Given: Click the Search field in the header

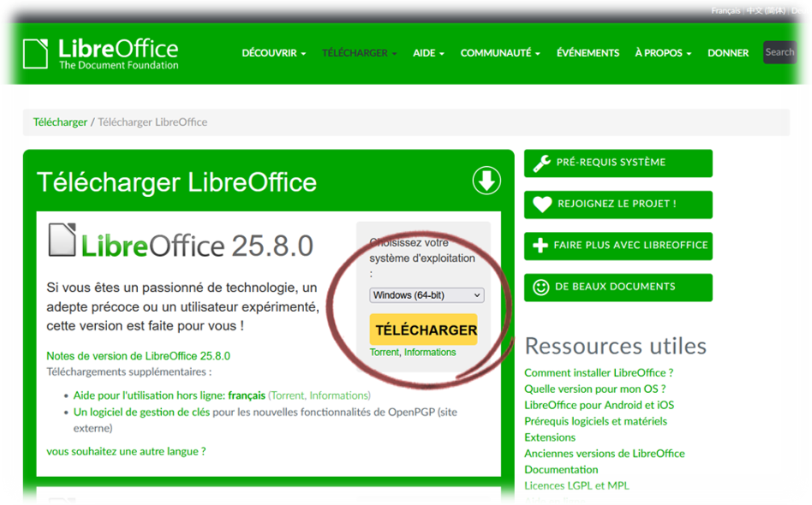Looking at the screenshot, I should pos(779,52).
